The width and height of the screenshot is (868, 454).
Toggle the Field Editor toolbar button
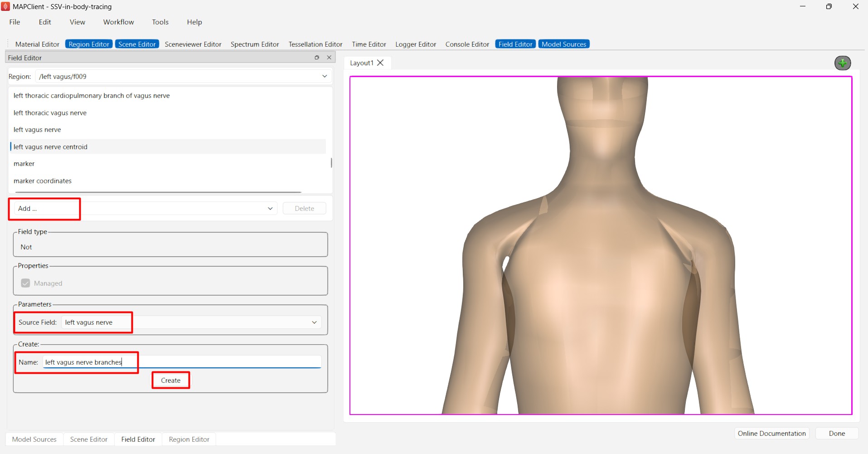(515, 44)
